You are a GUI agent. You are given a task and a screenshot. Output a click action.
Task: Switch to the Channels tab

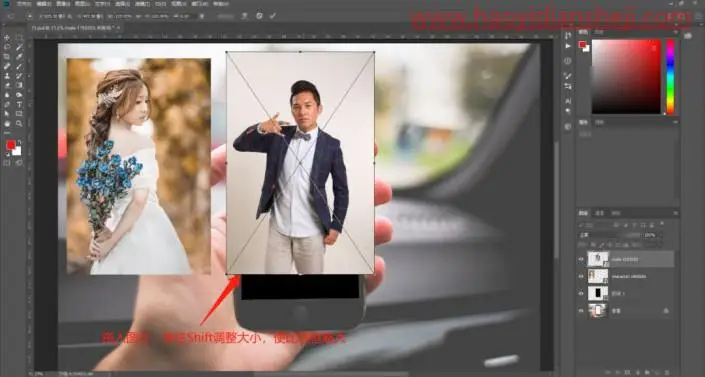599,213
